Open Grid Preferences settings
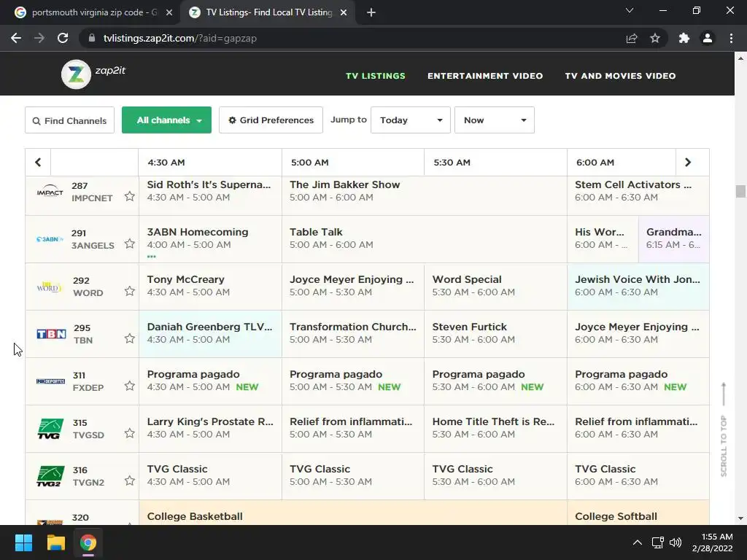747x560 pixels. tap(271, 120)
